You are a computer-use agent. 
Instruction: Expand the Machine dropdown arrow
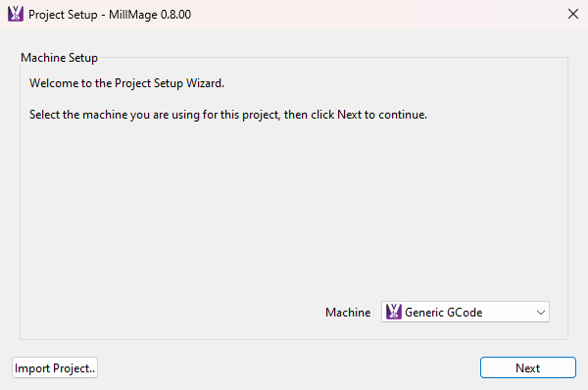pos(540,312)
